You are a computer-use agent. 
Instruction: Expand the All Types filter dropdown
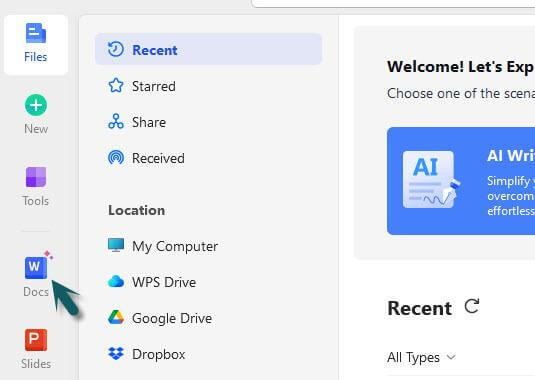pyautogui.click(x=421, y=357)
